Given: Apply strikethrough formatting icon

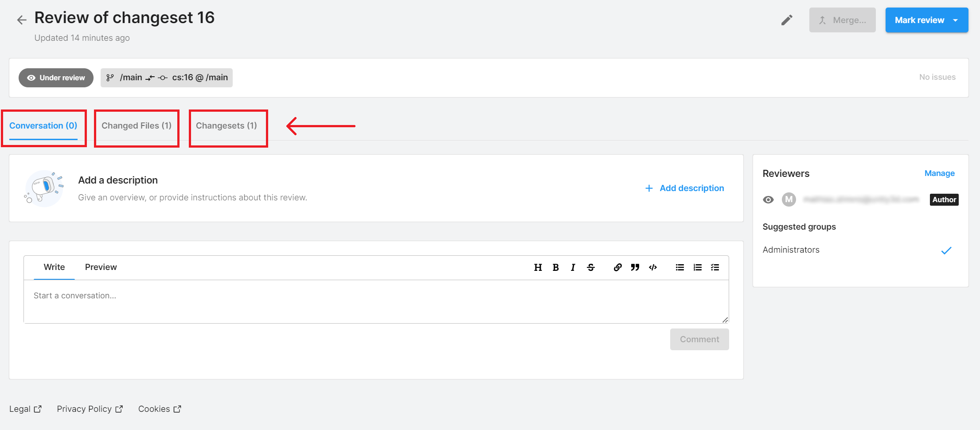Looking at the screenshot, I should pyautogui.click(x=591, y=267).
